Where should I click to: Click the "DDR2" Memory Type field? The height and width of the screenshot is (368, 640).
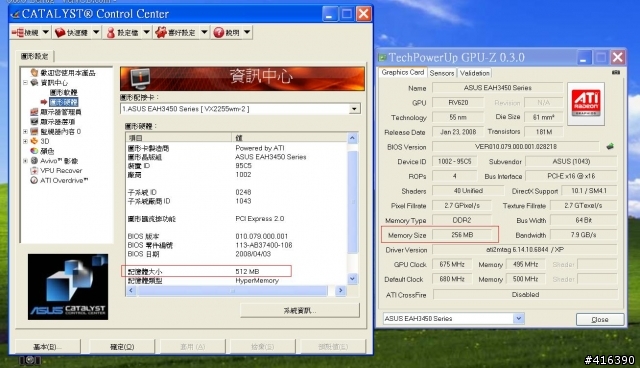click(x=462, y=220)
